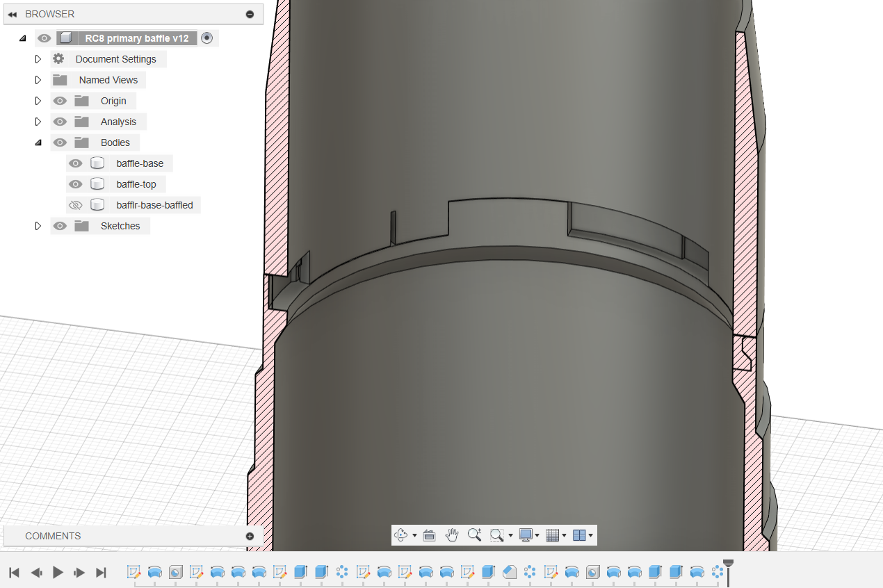Click the Zoom Window fit icon
This screenshot has width=883, height=588.
coord(496,535)
